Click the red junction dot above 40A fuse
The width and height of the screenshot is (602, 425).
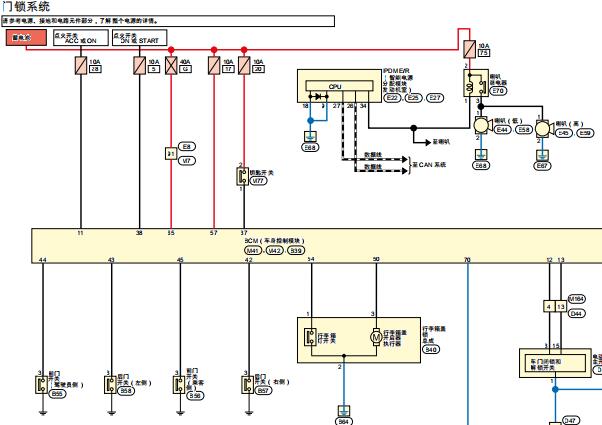[x=171, y=50]
